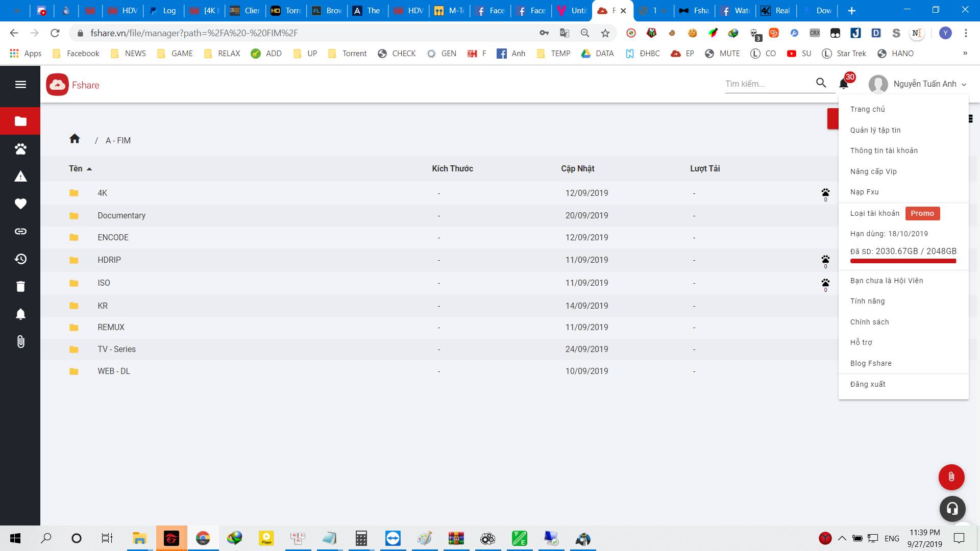Screen dimensions: 980x551
Task: Click the saved password key icon in address bar
Action: click(x=544, y=33)
